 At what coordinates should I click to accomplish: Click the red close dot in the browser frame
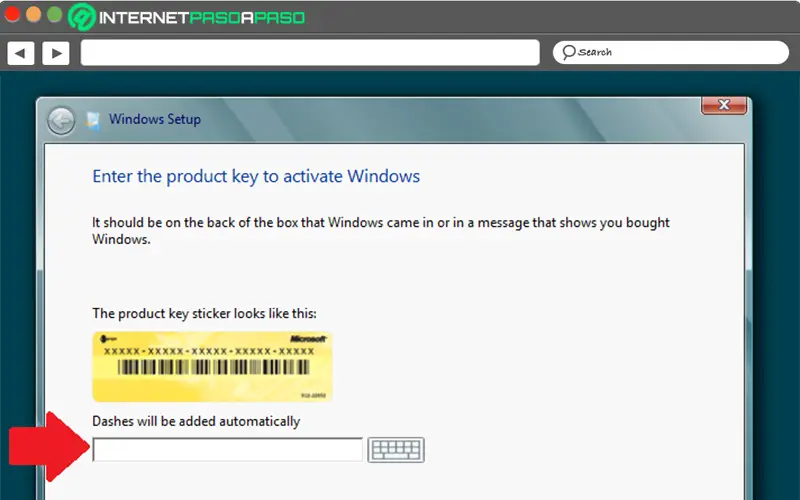click(x=12, y=14)
